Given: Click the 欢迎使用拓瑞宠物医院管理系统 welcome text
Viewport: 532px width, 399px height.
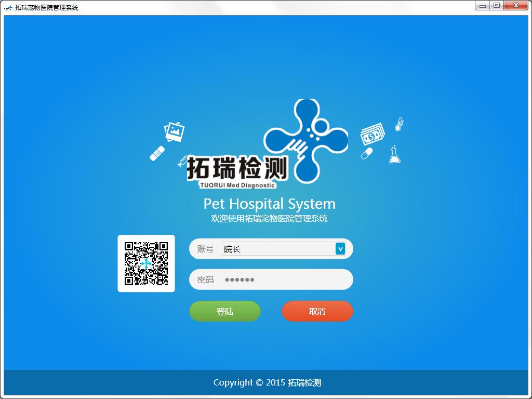Looking at the screenshot, I should pos(270,219).
